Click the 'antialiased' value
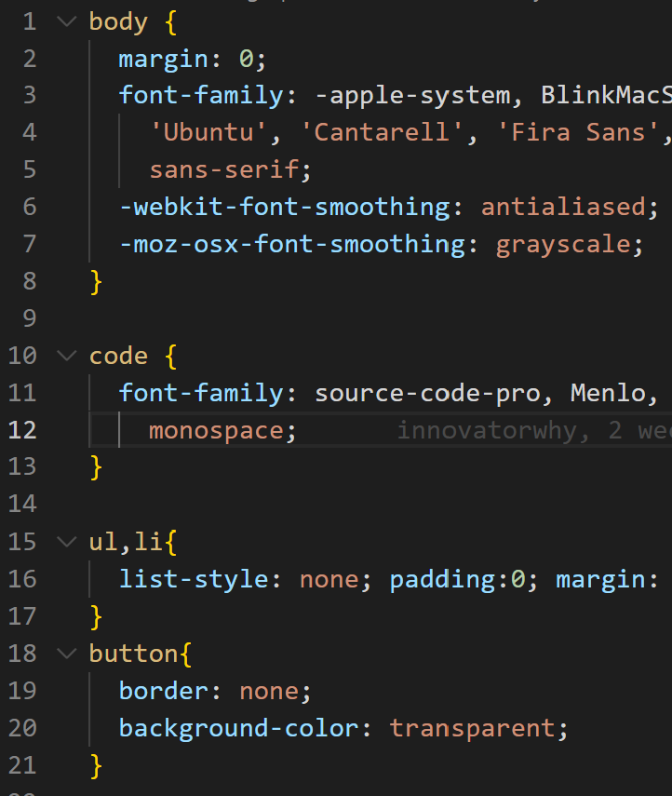The image size is (672, 796). point(563,207)
